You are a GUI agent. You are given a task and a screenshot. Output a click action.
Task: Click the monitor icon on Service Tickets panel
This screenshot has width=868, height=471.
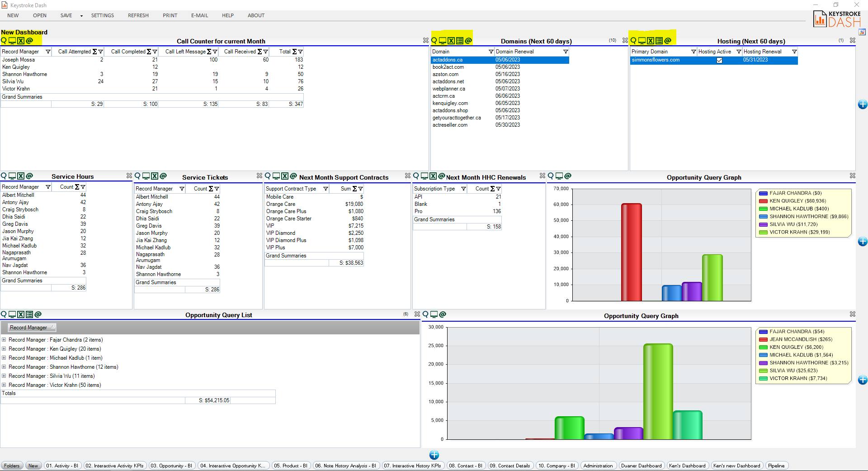click(x=146, y=176)
